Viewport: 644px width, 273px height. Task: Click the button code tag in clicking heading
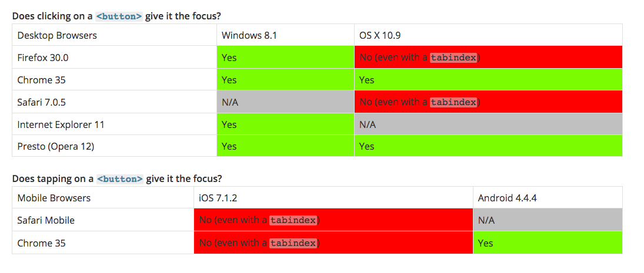tap(119, 16)
